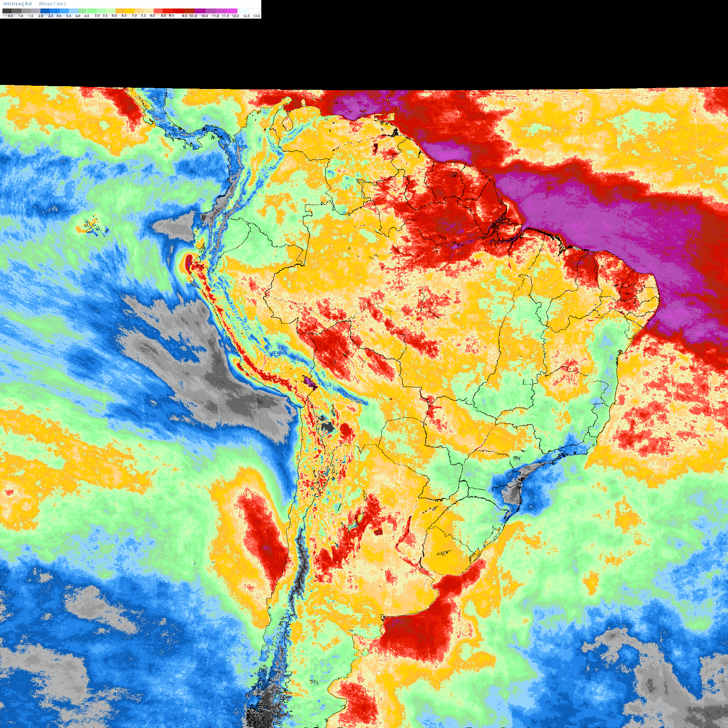Click the 13.0 legend value
This screenshot has width=728, height=728.
[257, 16]
